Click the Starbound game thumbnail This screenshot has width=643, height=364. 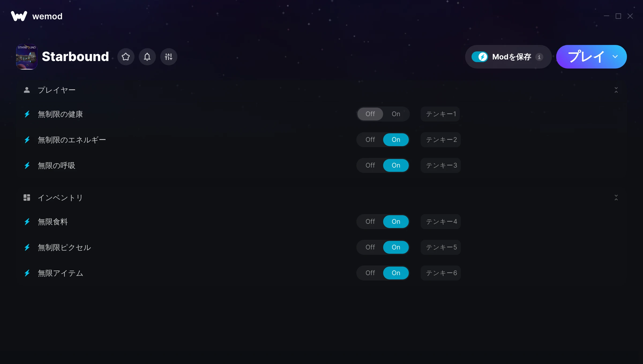pyautogui.click(x=27, y=57)
